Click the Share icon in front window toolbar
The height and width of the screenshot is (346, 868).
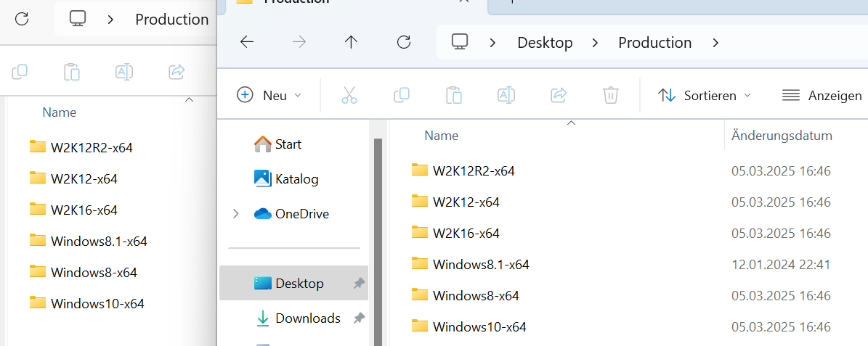pyautogui.click(x=559, y=95)
